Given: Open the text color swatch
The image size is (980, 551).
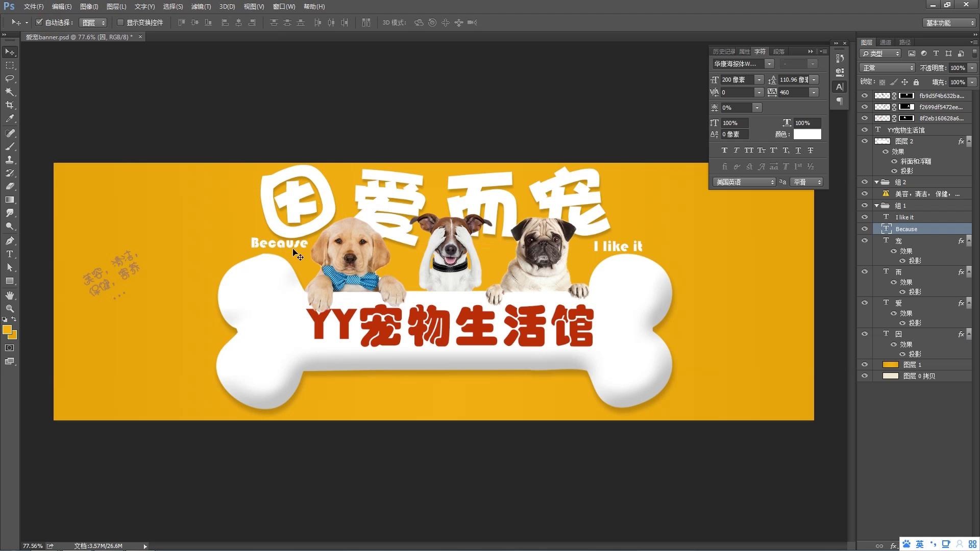Looking at the screenshot, I should pos(807,135).
